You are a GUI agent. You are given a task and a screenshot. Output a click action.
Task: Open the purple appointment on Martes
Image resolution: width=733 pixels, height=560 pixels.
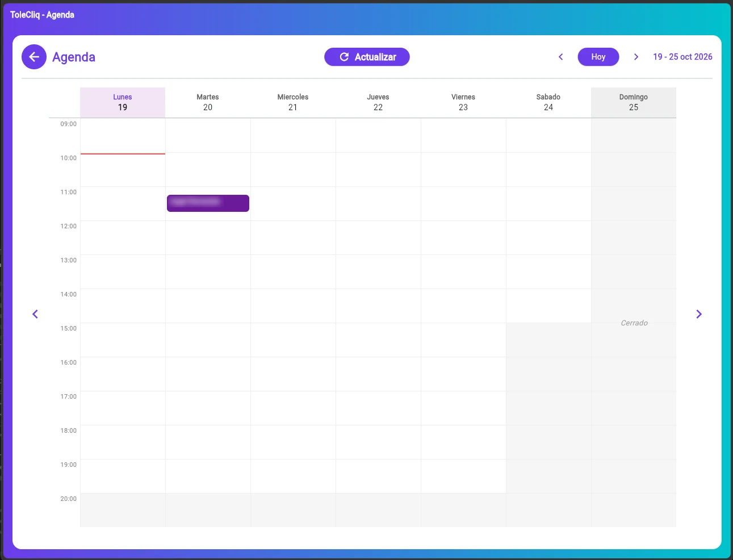click(x=208, y=203)
